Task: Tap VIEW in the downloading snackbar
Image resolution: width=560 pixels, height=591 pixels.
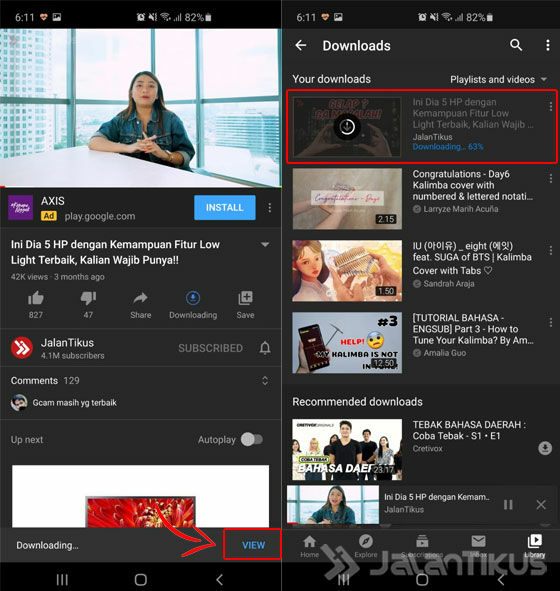Action: click(253, 545)
